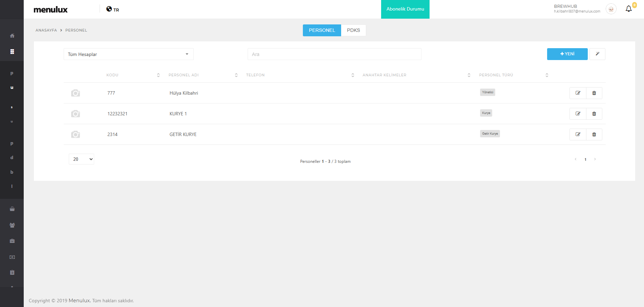Sort table by Kodu column
The height and width of the screenshot is (307, 644).
coord(158,75)
